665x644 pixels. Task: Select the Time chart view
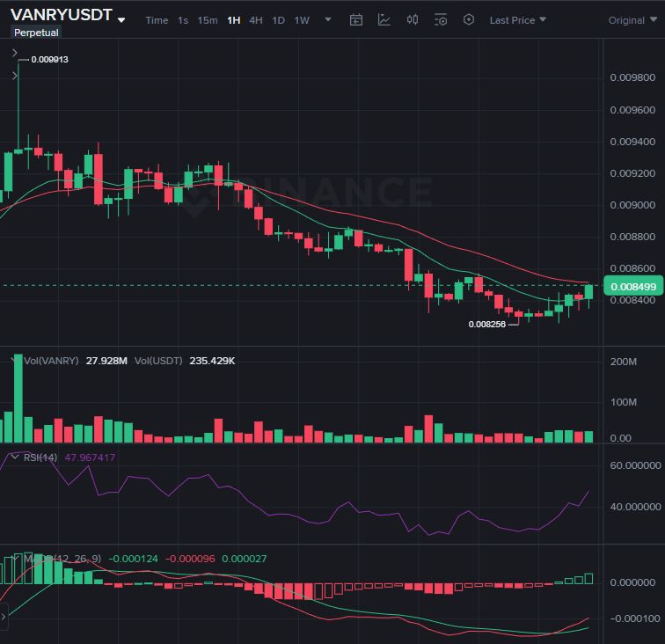tap(157, 20)
